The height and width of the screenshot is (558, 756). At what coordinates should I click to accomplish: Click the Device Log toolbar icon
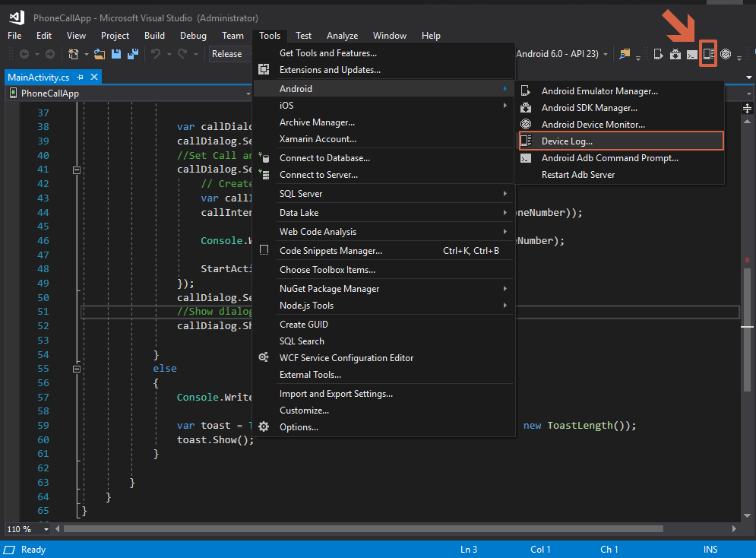point(708,53)
